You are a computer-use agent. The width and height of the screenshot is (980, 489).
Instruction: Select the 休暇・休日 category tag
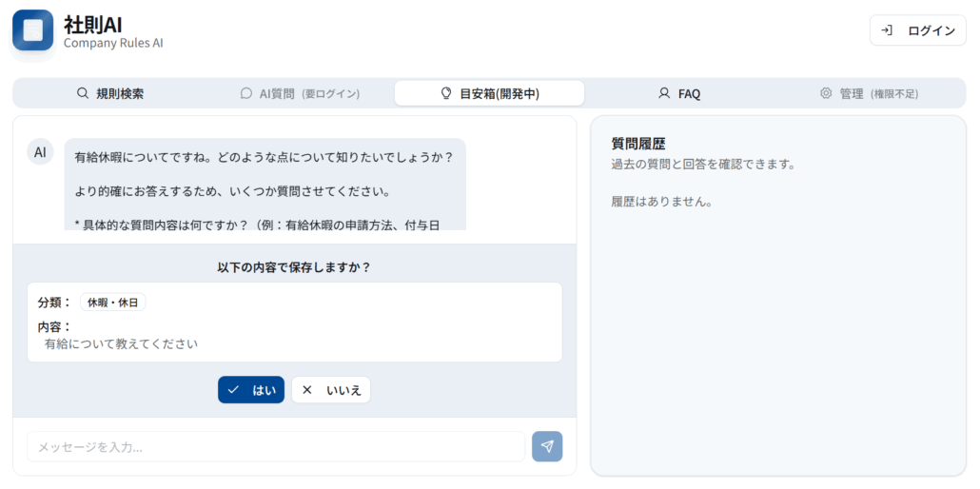112,302
